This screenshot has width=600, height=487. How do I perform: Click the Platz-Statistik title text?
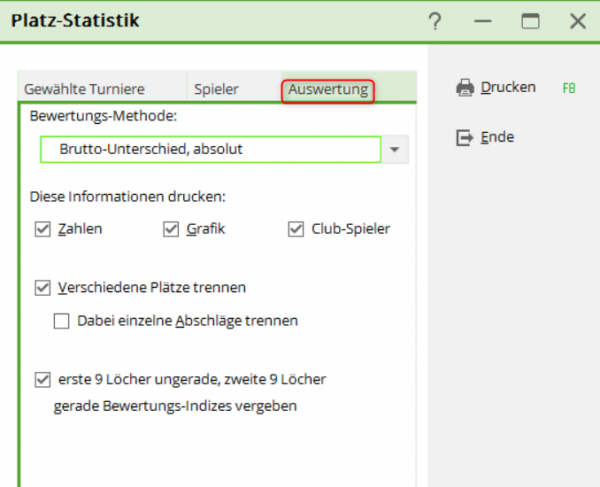(x=75, y=21)
